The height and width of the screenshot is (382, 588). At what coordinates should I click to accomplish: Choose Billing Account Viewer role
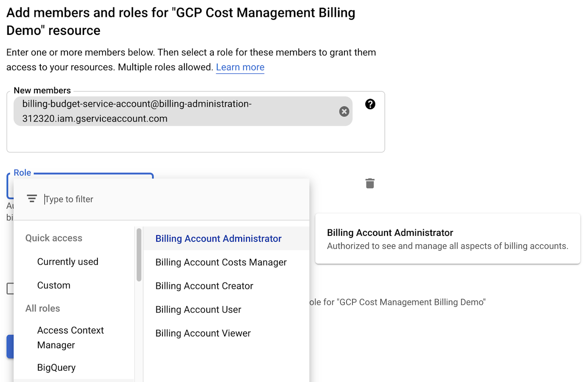226,333
